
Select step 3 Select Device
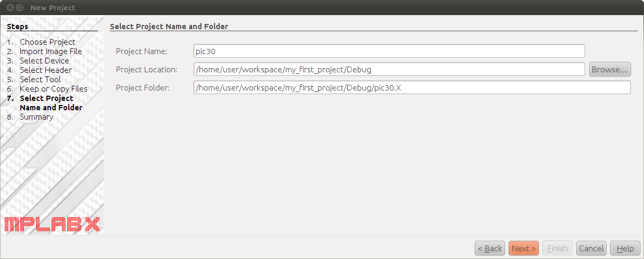click(44, 60)
